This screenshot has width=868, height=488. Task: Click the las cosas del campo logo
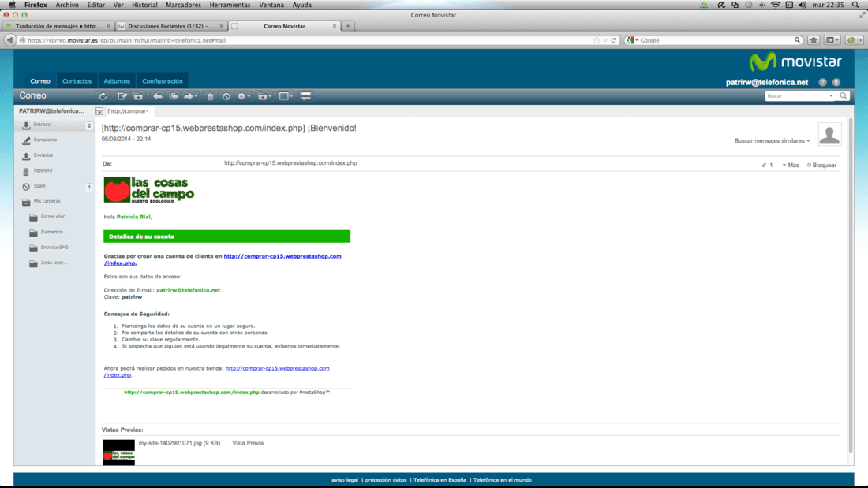coord(149,190)
